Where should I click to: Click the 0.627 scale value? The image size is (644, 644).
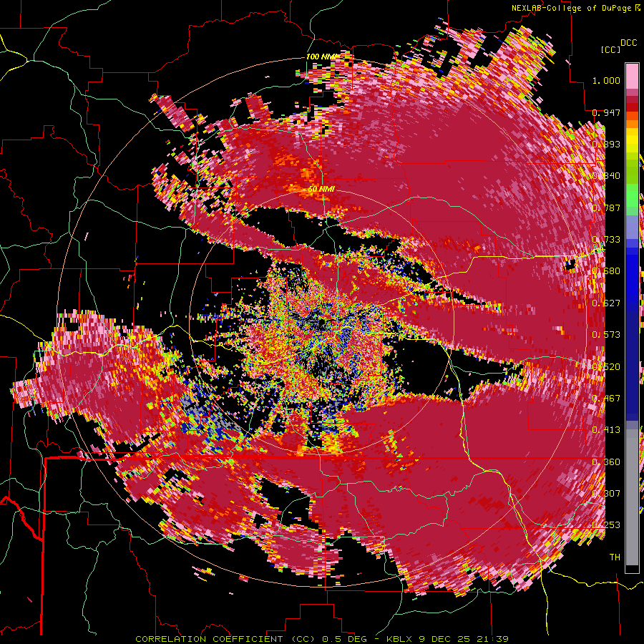pyautogui.click(x=606, y=303)
